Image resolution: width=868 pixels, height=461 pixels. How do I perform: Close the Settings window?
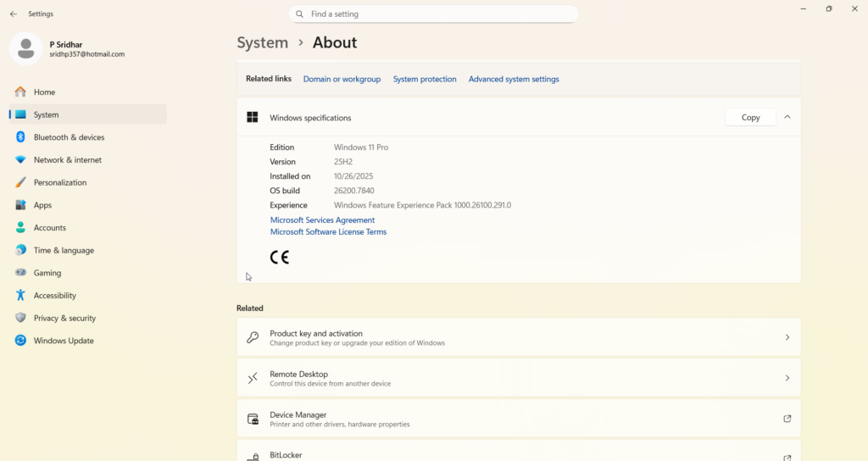click(854, 8)
